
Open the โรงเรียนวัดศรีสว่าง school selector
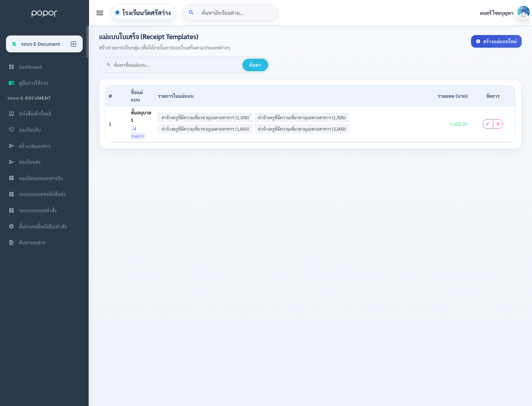[x=143, y=13]
